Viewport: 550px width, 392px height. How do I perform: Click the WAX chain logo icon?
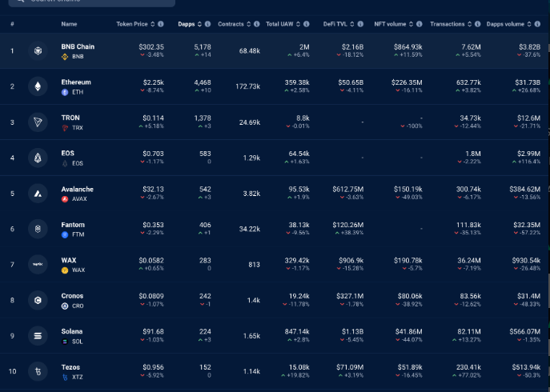tap(38, 264)
